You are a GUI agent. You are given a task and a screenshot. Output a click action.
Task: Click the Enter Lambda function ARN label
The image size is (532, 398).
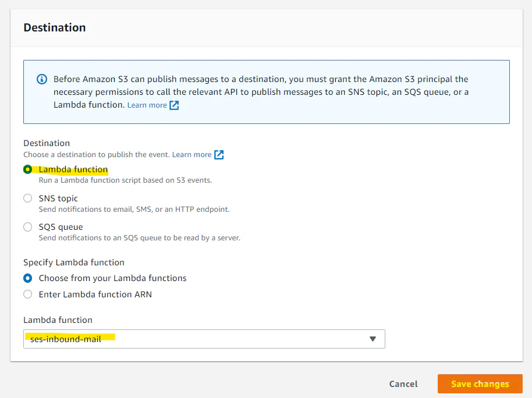coord(95,294)
